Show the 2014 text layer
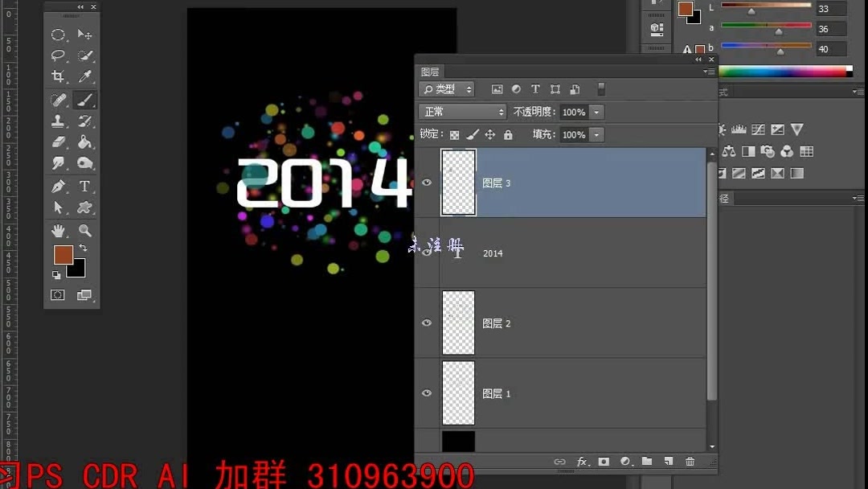The image size is (868, 489). coord(427,253)
